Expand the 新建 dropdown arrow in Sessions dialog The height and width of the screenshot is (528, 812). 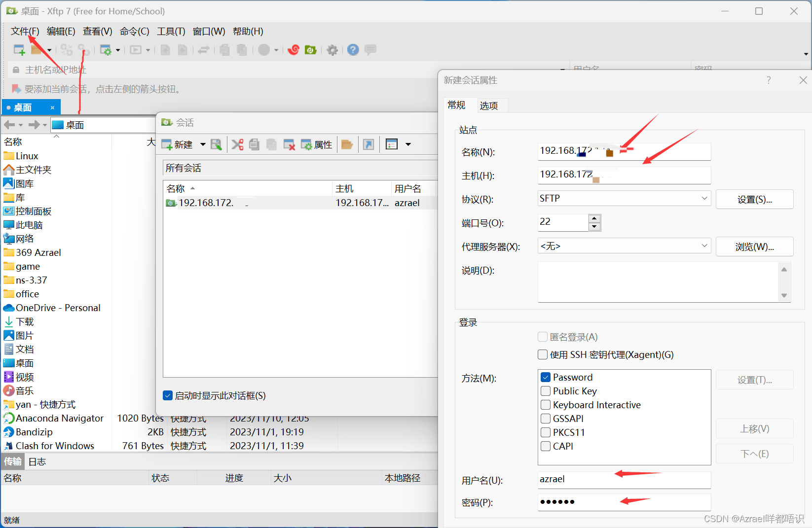coord(203,144)
